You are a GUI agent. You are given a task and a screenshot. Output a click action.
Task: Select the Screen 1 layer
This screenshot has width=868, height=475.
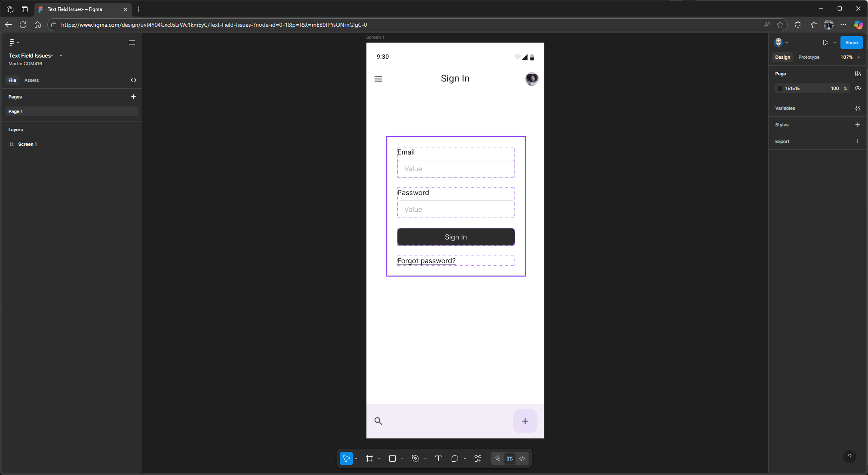pos(27,144)
